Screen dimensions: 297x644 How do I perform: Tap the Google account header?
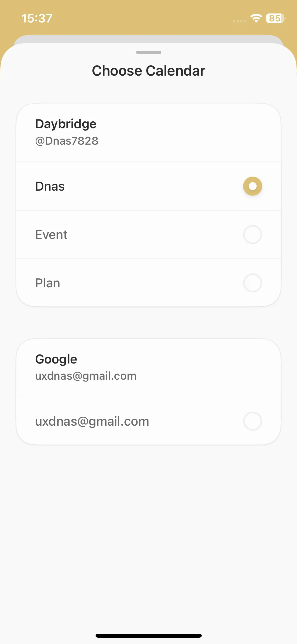click(x=56, y=359)
